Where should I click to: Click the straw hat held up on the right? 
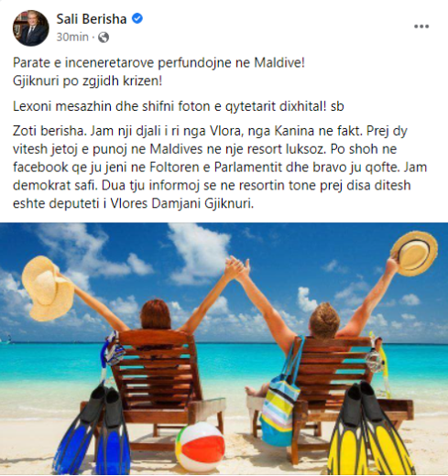coord(413,254)
